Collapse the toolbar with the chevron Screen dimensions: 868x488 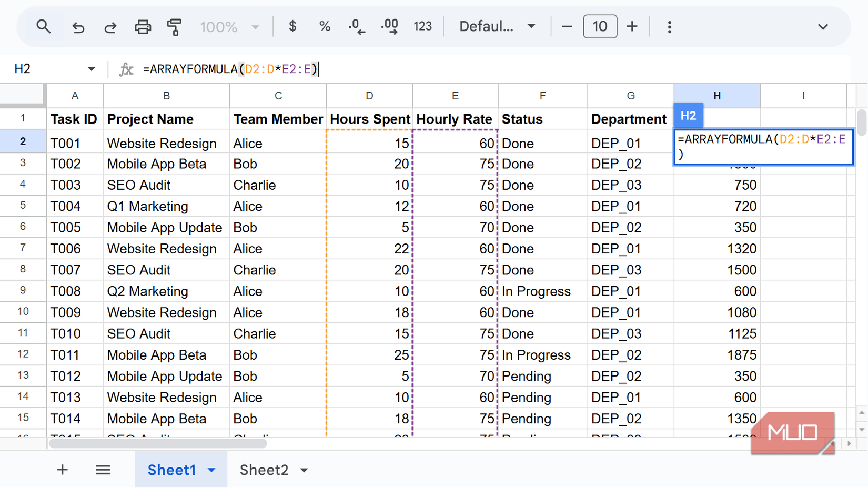tap(823, 26)
